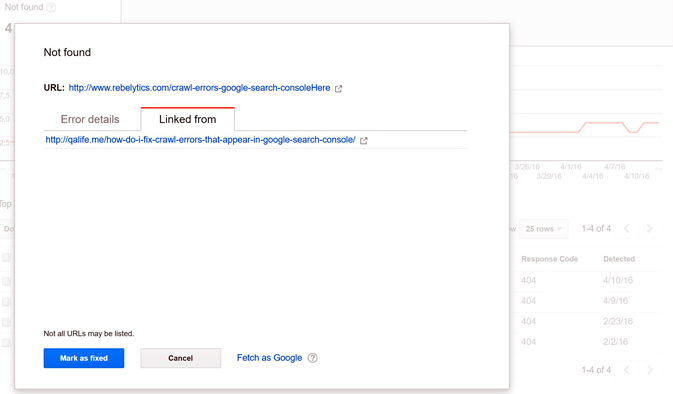Go to previous page arrow above table
This screenshot has height=394, width=673.
(x=627, y=229)
